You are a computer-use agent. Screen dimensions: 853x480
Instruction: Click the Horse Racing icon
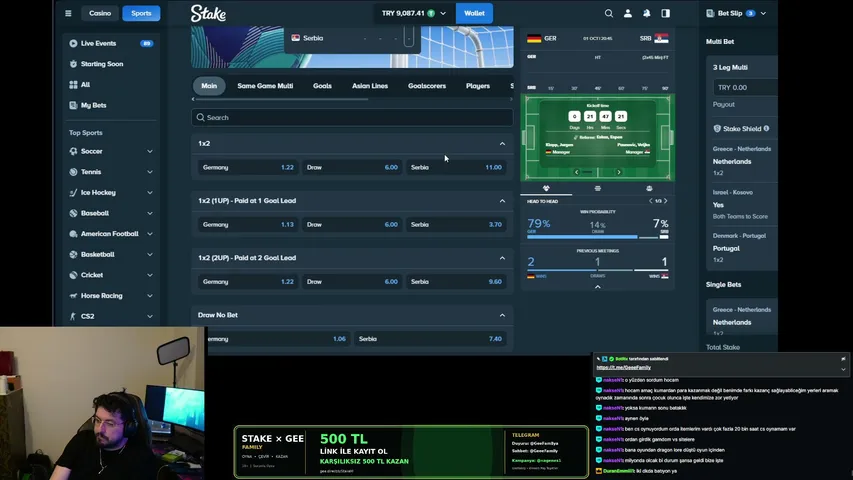tap(73, 296)
